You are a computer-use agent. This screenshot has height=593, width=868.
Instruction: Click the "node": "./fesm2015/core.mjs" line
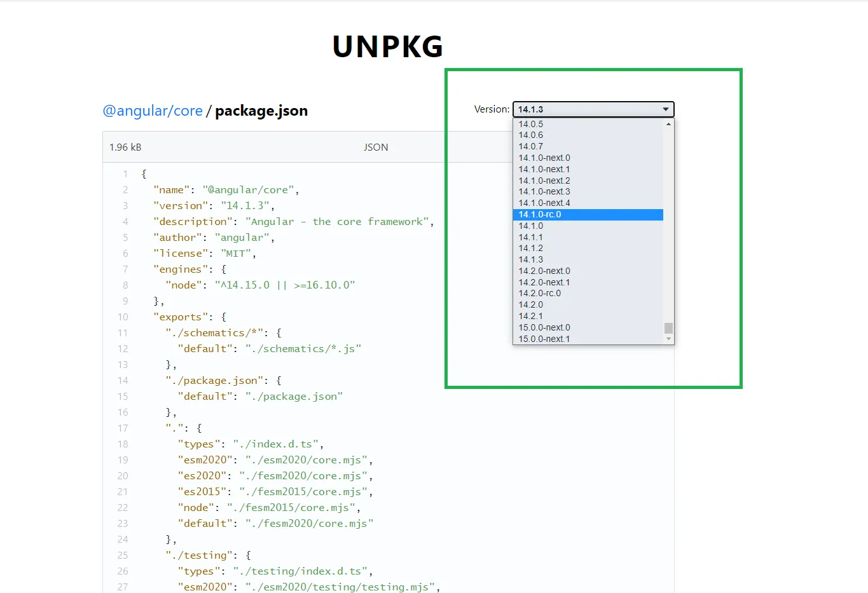tap(270, 508)
